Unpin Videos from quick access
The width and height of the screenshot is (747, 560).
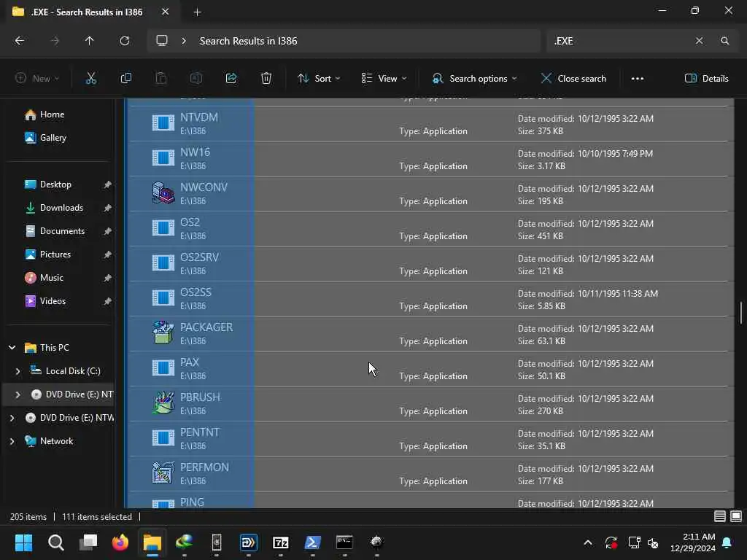(x=108, y=301)
